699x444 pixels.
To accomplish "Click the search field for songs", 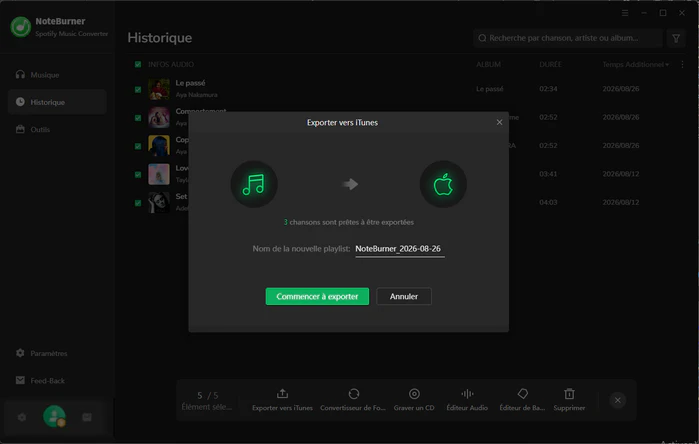I will [x=568, y=38].
